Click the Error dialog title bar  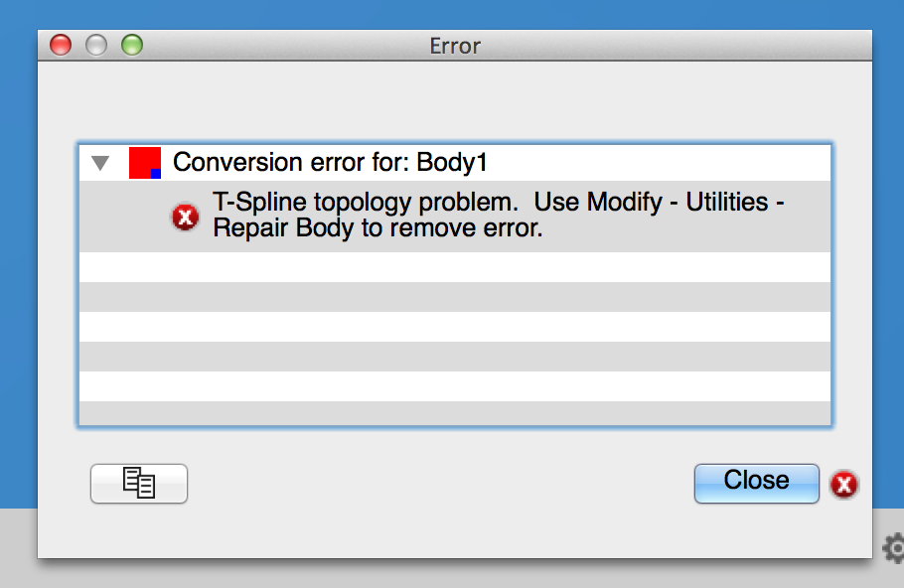pos(455,46)
